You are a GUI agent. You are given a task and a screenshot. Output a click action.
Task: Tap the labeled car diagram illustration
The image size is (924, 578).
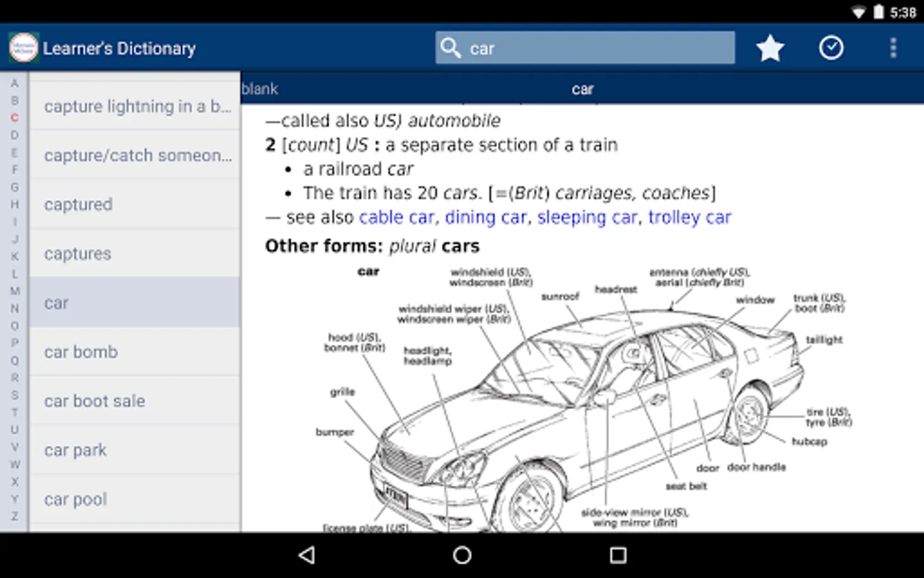click(x=584, y=398)
